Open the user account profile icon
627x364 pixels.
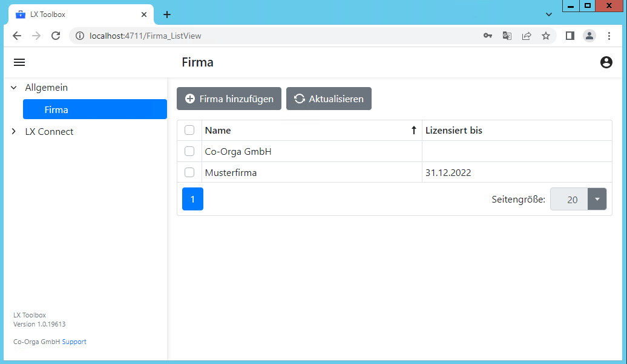tap(606, 62)
